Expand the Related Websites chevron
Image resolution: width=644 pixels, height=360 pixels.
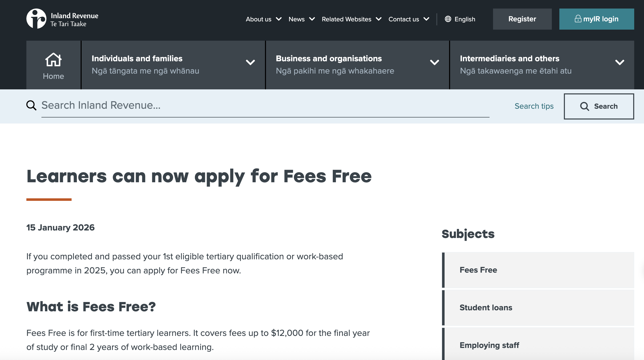[378, 19]
